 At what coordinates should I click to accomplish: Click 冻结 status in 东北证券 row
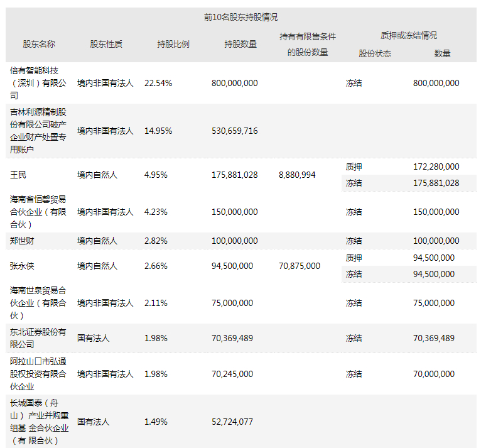coord(354,338)
